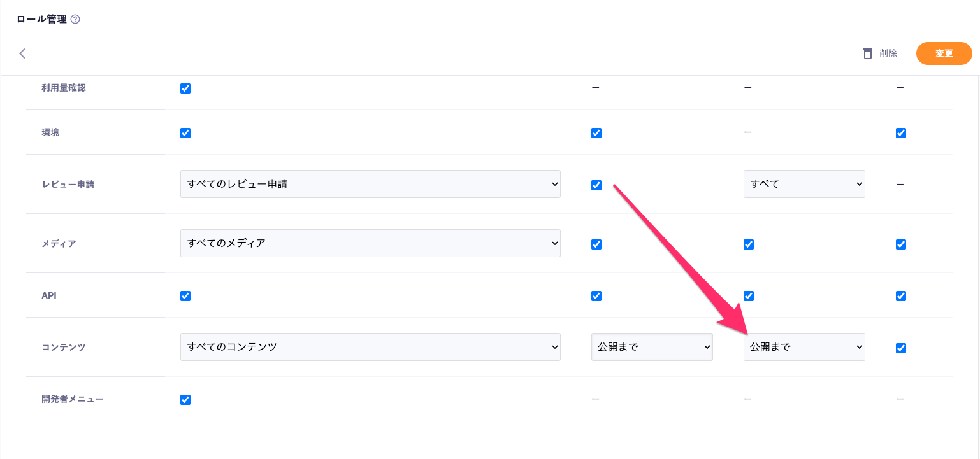Uncheck the 開発者メニュー checkbox
The image size is (980, 459).
pos(185,400)
